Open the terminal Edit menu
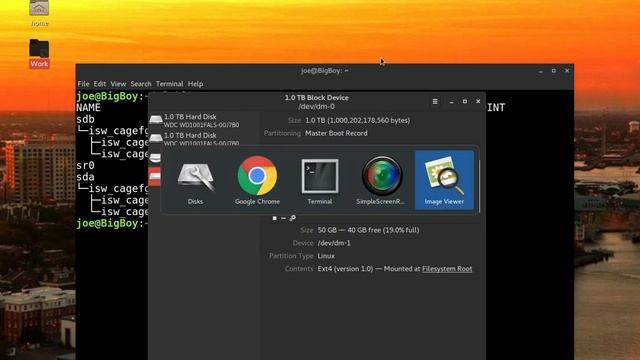The width and height of the screenshot is (640, 360). point(100,84)
